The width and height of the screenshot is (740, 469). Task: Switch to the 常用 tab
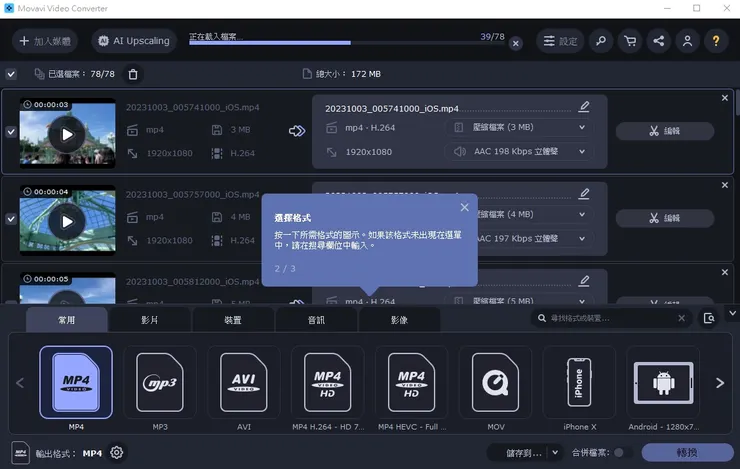click(67, 320)
